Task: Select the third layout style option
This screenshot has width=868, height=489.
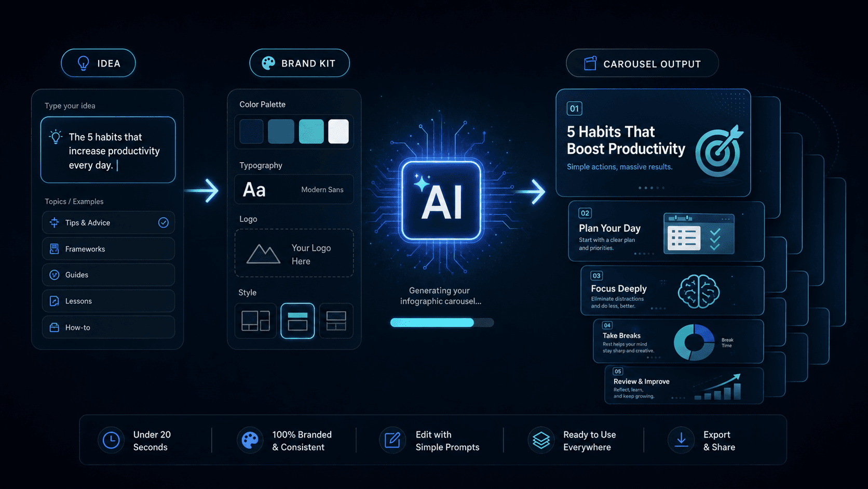Action: pyautogui.click(x=336, y=321)
